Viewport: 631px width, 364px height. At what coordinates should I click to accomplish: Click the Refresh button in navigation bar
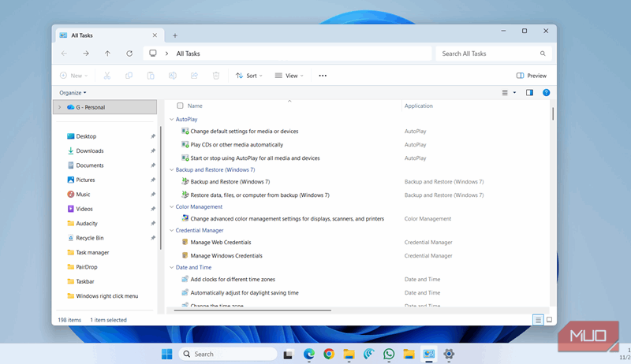pyautogui.click(x=129, y=54)
